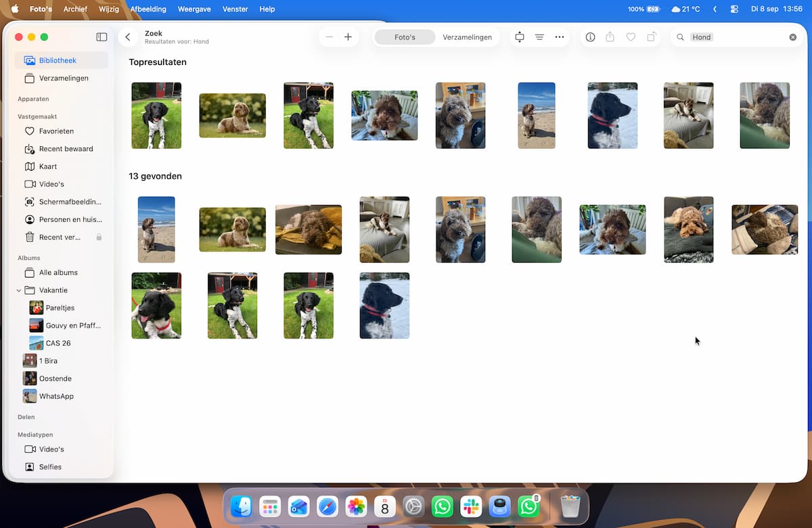
Task: Open the more options ellipsis menu
Action: (x=560, y=37)
